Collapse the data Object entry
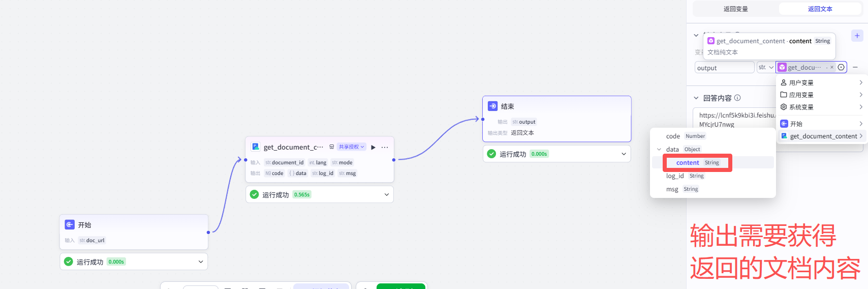Image resolution: width=868 pixels, height=289 pixels. (659, 150)
